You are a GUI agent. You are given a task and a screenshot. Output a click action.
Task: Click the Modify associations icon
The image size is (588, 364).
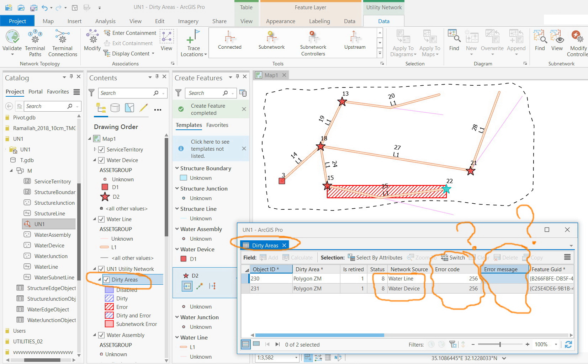click(92, 37)
